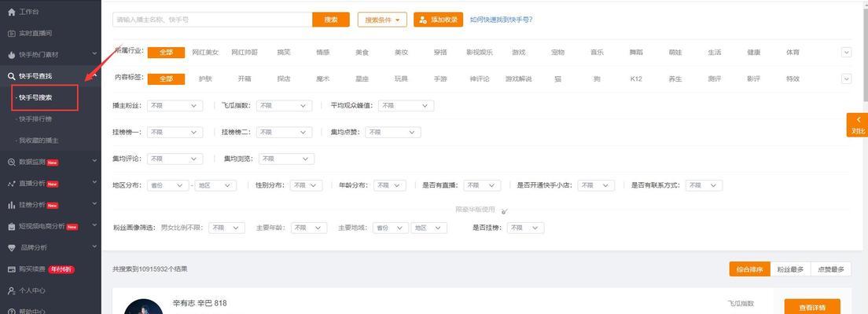Viewport: 868px width, 314px height.
Task: Sort results by 点赞最多
Action: coord(832,269)
